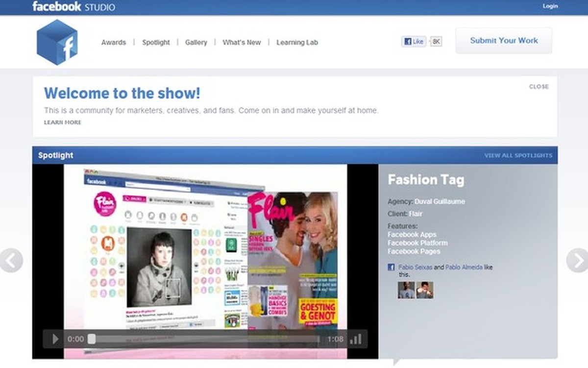Open the Duval Guillaume agency link
Image resolution: width=588 pixels, height=368 pixels.
[440, 201]
